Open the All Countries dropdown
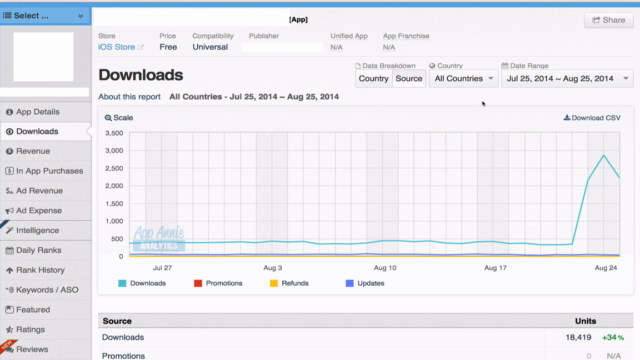 click(464, 78)
